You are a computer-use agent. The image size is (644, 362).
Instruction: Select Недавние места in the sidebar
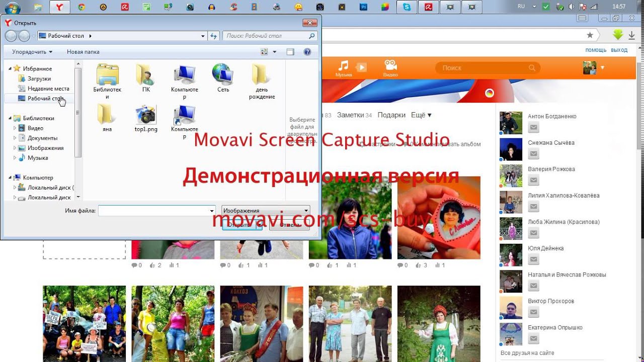click(48, 88)
